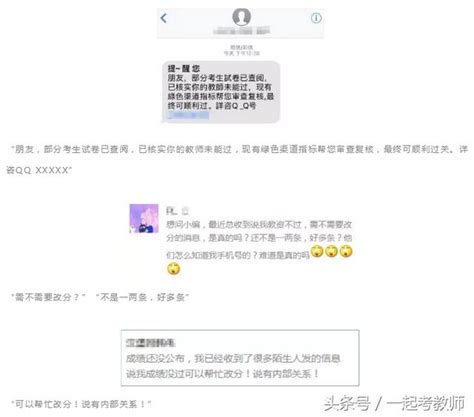
Task: Click the bold 提~醒您 heading in the SMS bubble
Action: [184, 69]
